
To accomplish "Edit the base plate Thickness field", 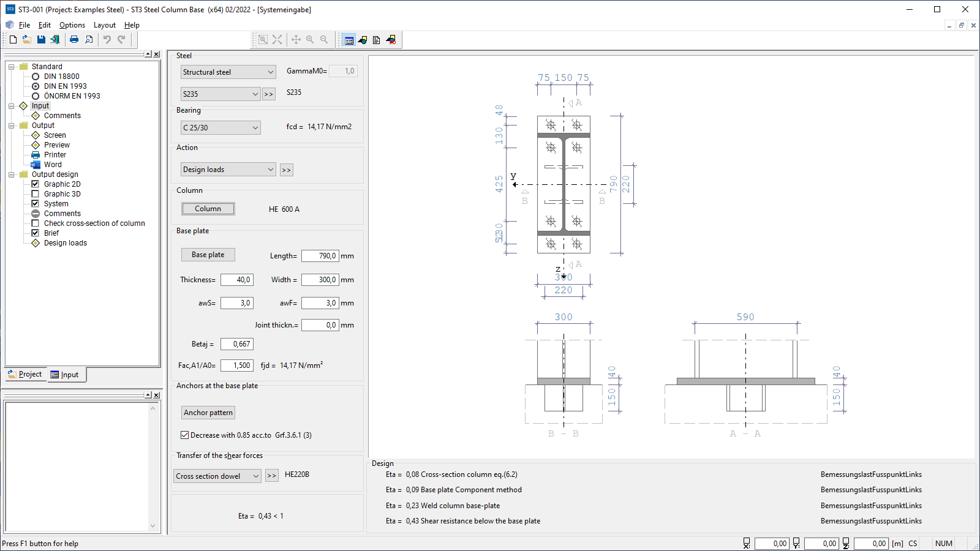I will (x=237, y=280).
